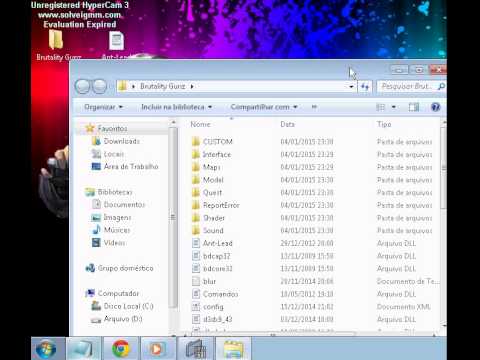This screenshot has height=360, width=480.
Task: Open the Organizar dropdown menu
Action: point(103,107)
